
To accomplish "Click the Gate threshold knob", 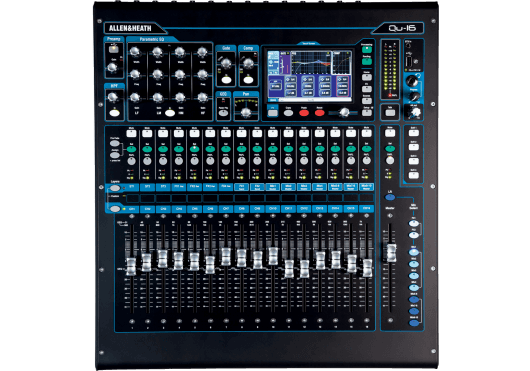I will [226, 63].
